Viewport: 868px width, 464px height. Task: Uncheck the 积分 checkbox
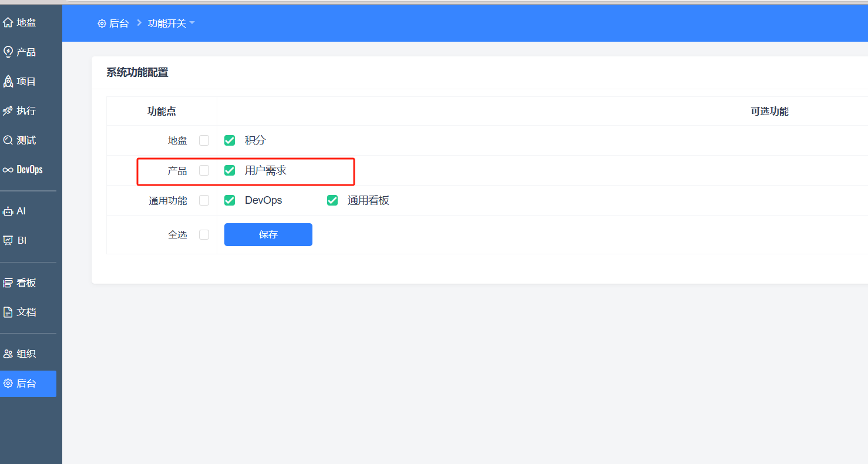[x=230, y=140]
